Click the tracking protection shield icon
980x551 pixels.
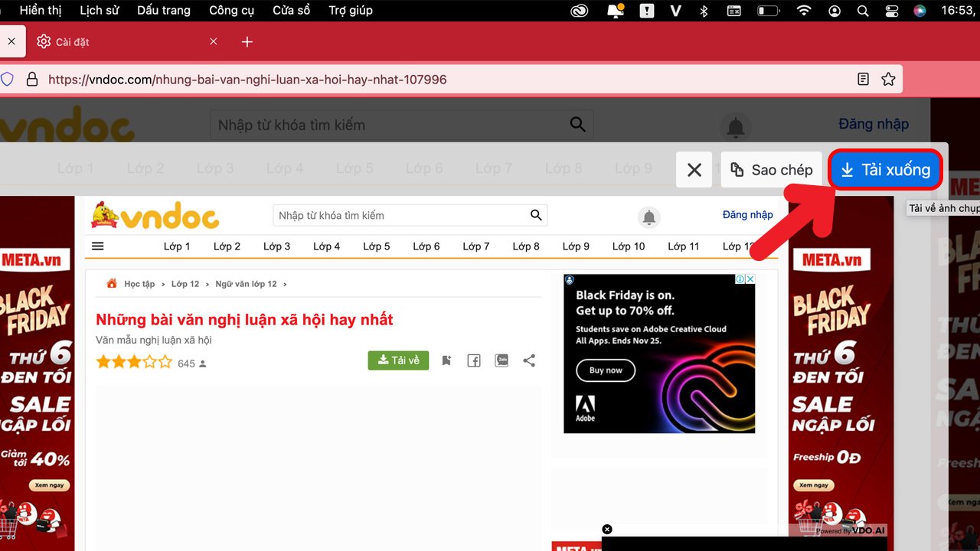click(x=7, y=79)
